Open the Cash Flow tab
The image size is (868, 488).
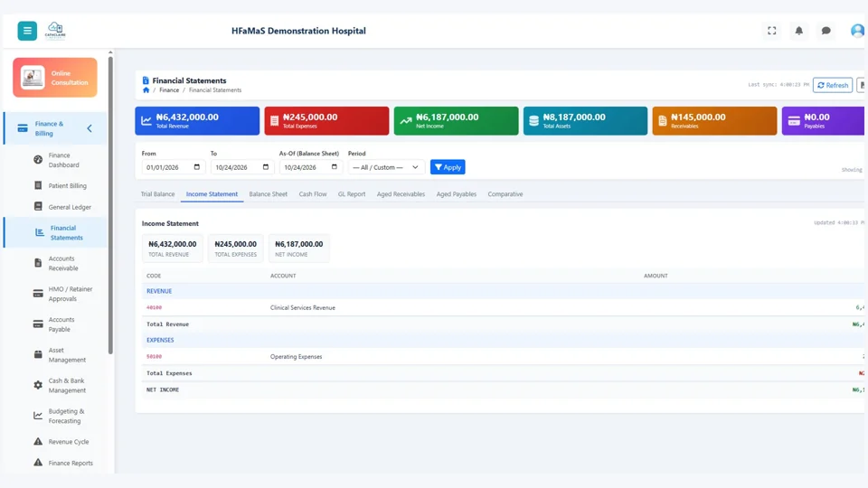pyautogui.click(x=313, y=194)
